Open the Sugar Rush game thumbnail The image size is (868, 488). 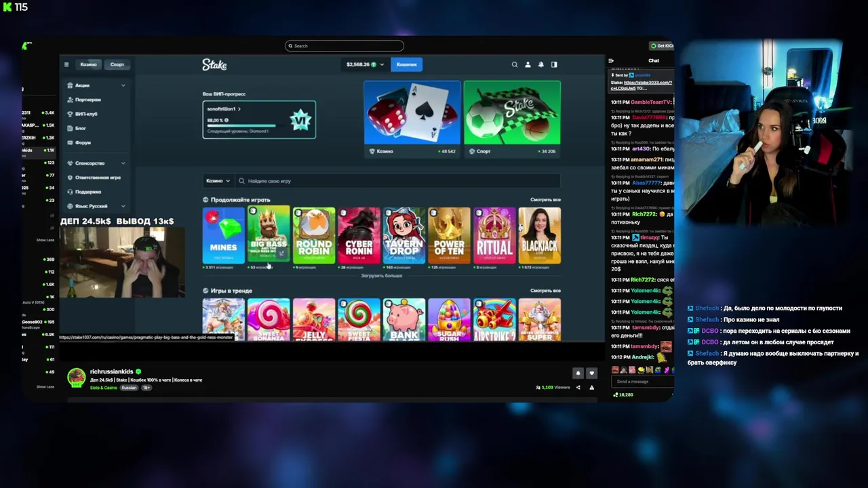(449, 319)
